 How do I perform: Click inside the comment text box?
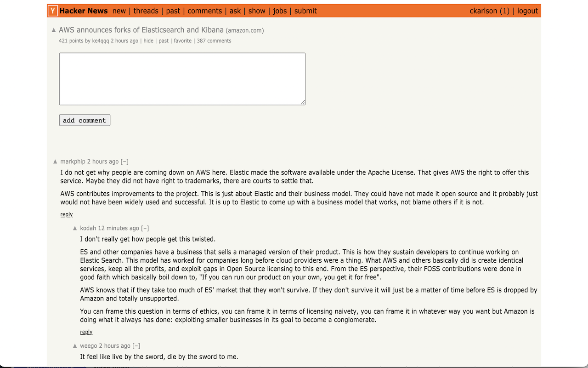pyautogui.click(x=182, y=78)
